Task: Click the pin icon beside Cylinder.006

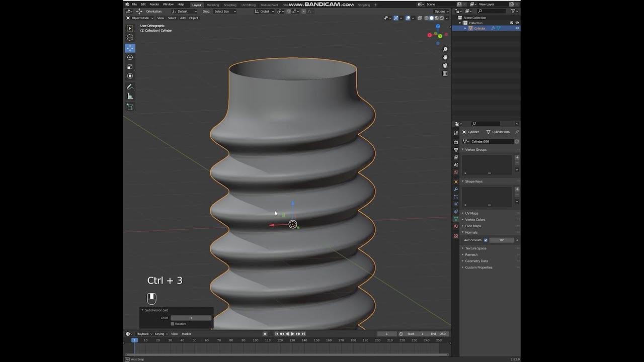Action: (x=517, y=132)
